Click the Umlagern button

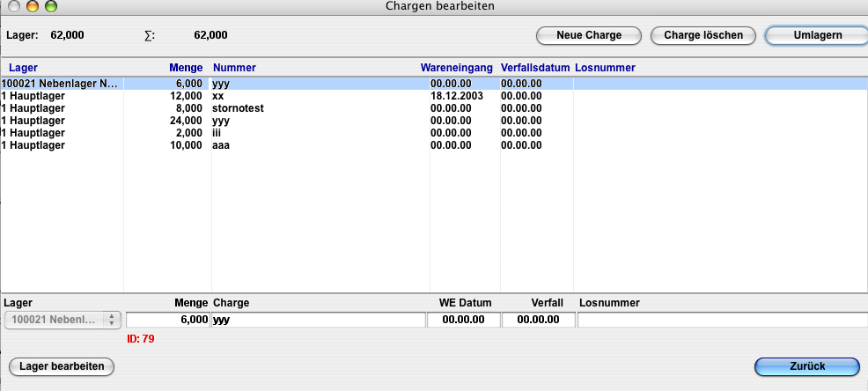816,35
